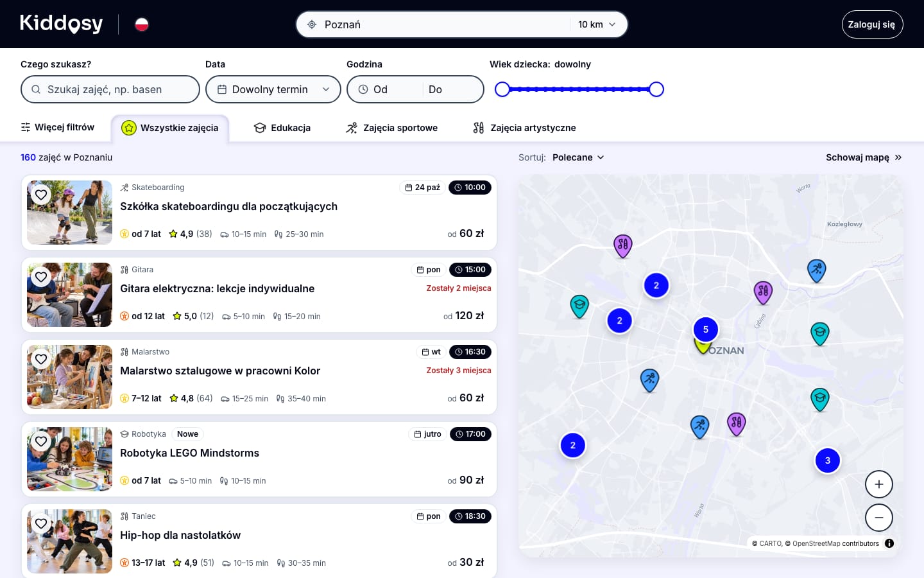Click the star rating icon on the skateboarding card
Screen dimensions: 924x578
click(173, 234)
